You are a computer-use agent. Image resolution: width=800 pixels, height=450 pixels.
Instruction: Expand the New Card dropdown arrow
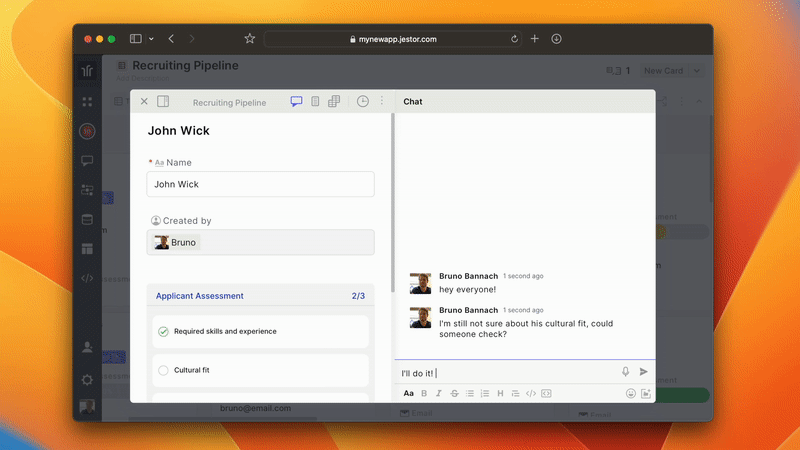coord(697,71)
